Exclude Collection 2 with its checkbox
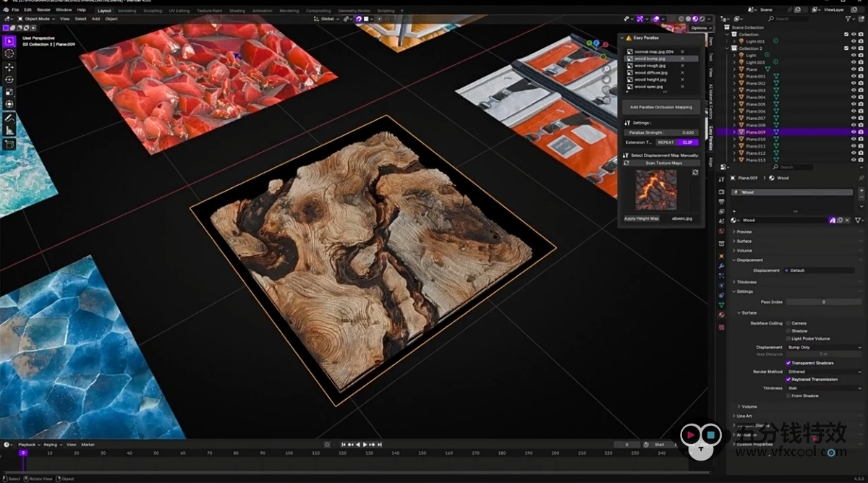The height and width of the screenshot is (483, 868). tap(846, 48)
